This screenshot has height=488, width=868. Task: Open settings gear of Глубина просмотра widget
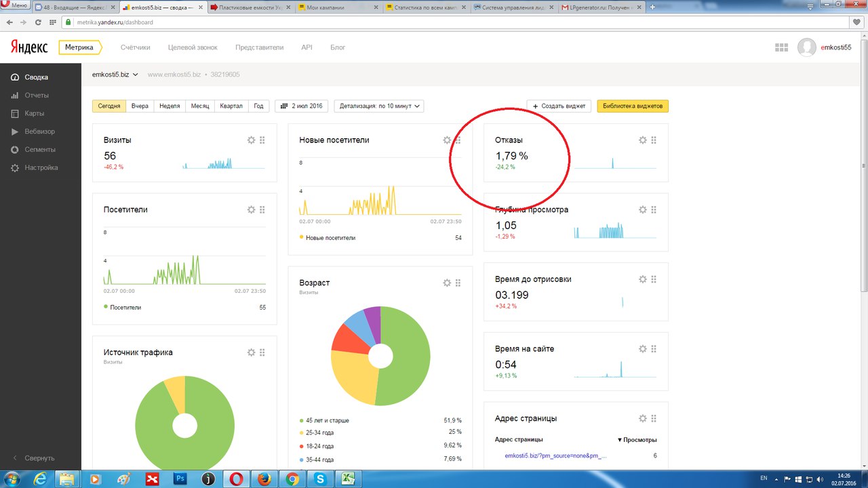click(x=643, y=210)
